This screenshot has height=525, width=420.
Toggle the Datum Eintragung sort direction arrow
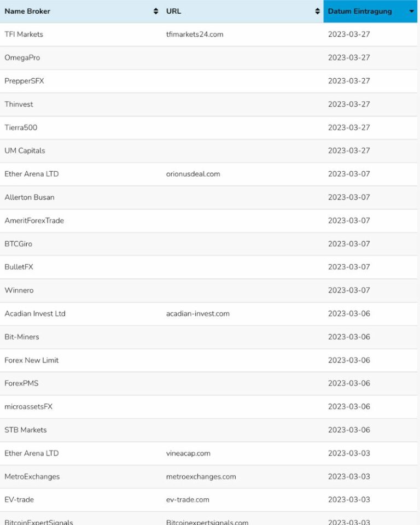pos(411,11)
